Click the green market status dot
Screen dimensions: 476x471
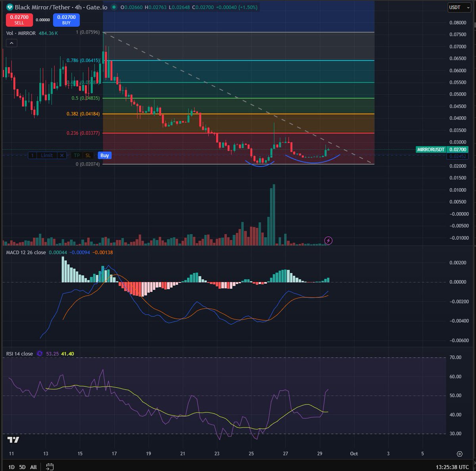click(114, 7)
